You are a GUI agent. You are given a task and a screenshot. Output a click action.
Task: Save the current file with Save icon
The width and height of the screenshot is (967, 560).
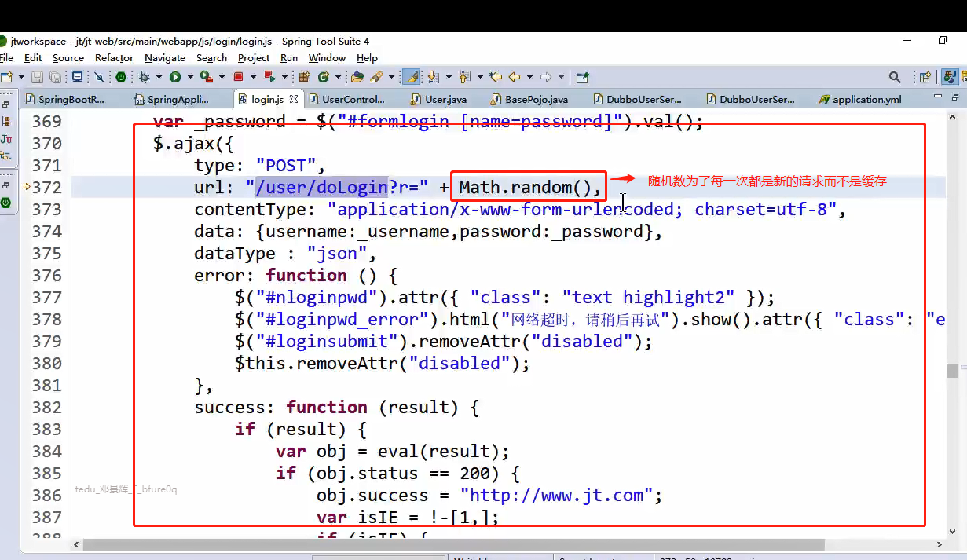pyautogui.click(x=37, y=77)
